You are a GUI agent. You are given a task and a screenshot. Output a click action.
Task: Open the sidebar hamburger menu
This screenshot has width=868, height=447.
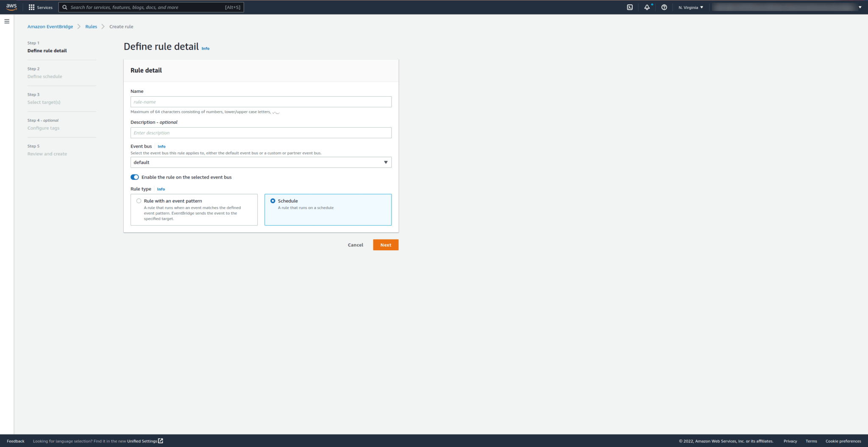(x=6, y=20)
